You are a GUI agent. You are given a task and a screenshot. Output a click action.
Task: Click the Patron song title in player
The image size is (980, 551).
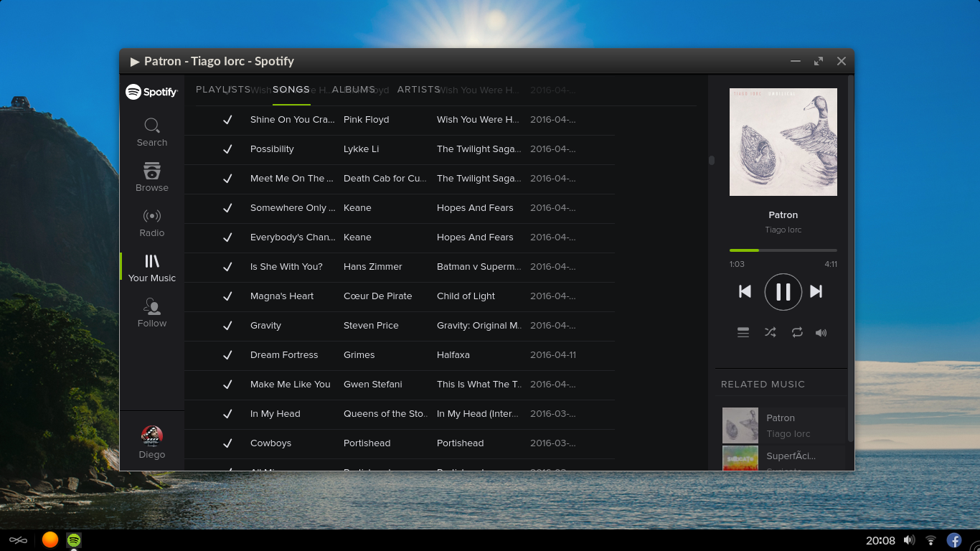tap(783, 215)
